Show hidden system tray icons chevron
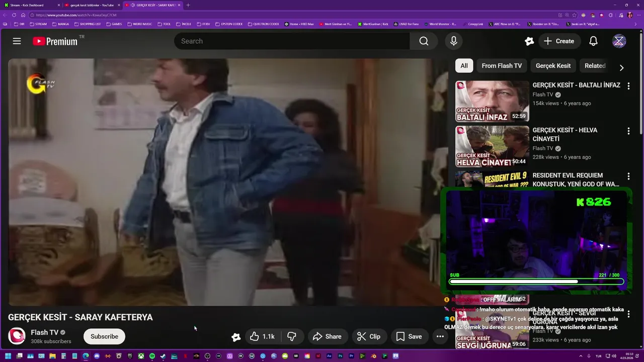 [x=581, y=356]
